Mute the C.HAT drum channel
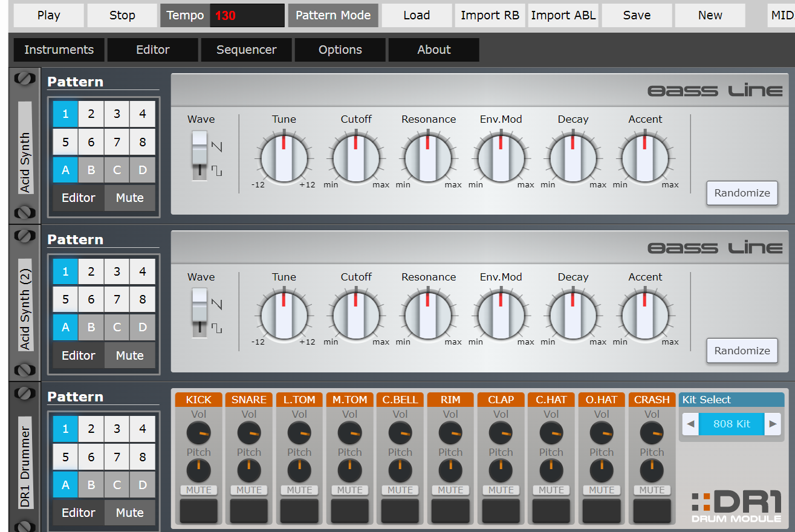 (x=551, y=490)
